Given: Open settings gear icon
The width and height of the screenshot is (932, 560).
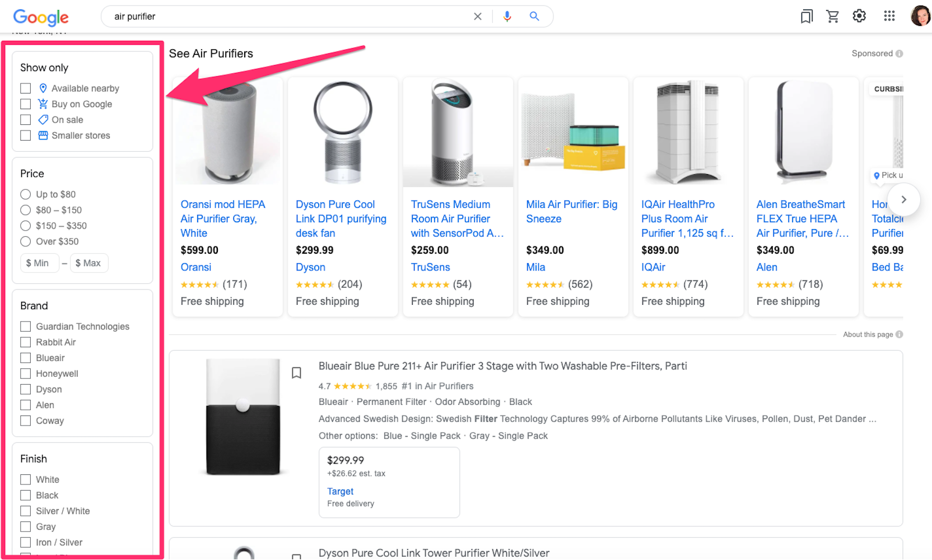Looking at the screenshot, I should (x=859, y=16).
